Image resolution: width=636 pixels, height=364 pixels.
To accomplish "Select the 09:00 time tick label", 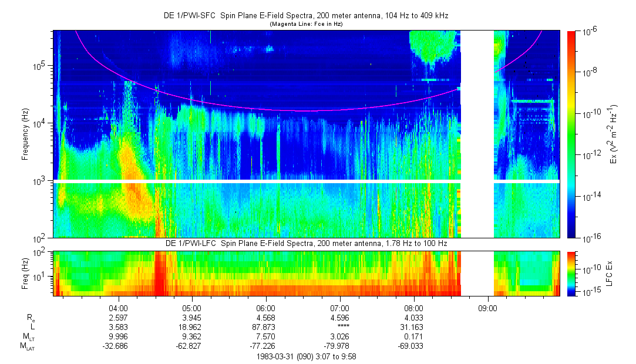I will click(487, 308).
